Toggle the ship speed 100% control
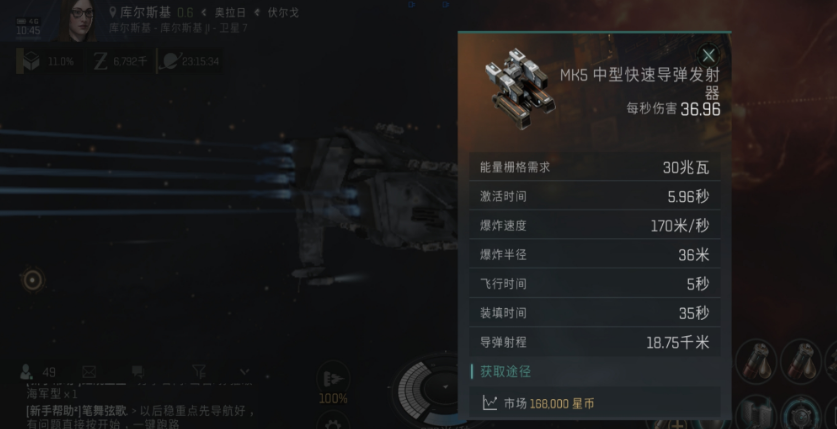The width and height of the screenshot is (837, 429). point(333,385)
